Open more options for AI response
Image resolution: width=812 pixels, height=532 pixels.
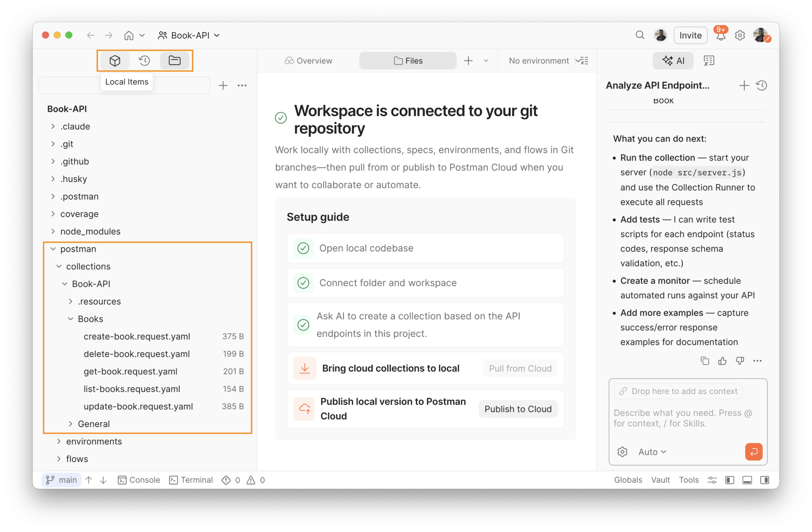click(757, 361)
